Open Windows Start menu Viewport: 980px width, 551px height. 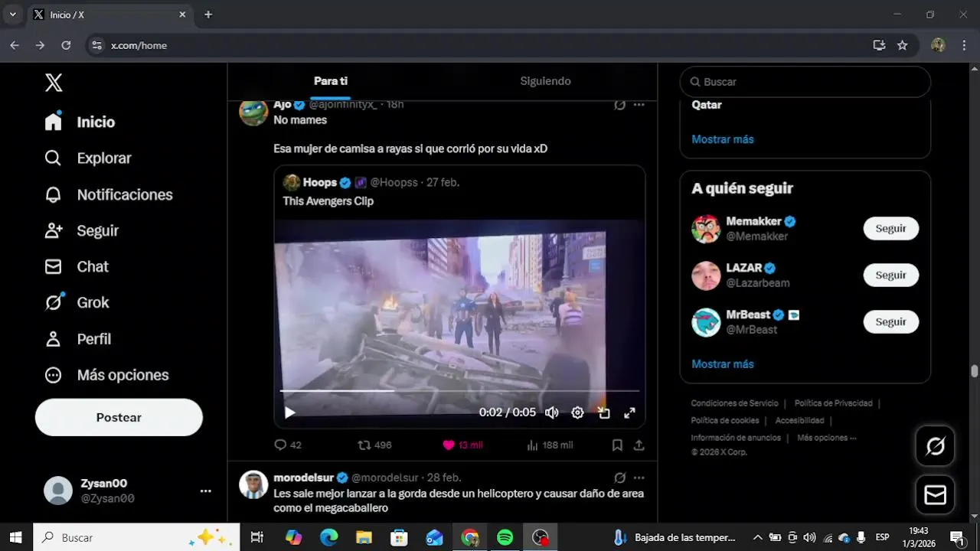(15, 538)
